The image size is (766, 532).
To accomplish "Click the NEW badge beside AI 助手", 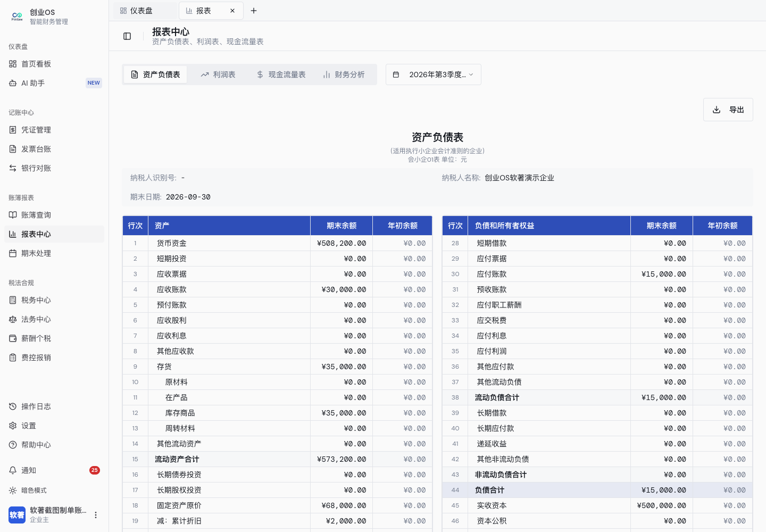I will coord(94,83).
